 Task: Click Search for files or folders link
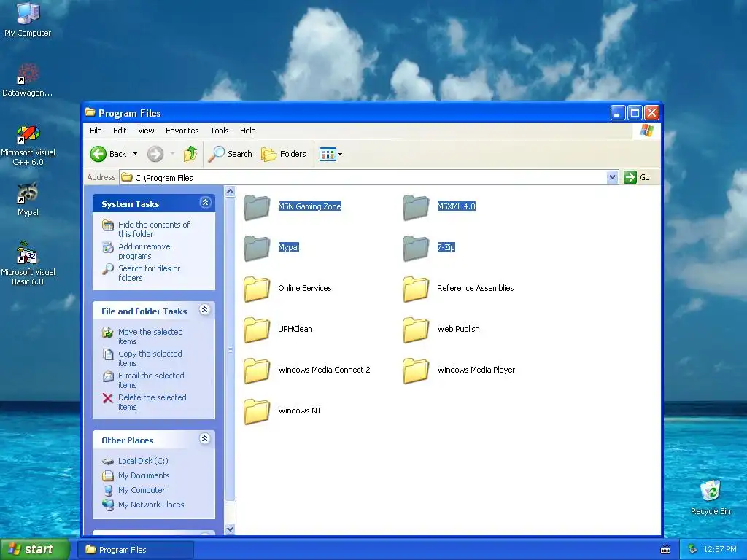pyautogui.click(x=149, y=273)
